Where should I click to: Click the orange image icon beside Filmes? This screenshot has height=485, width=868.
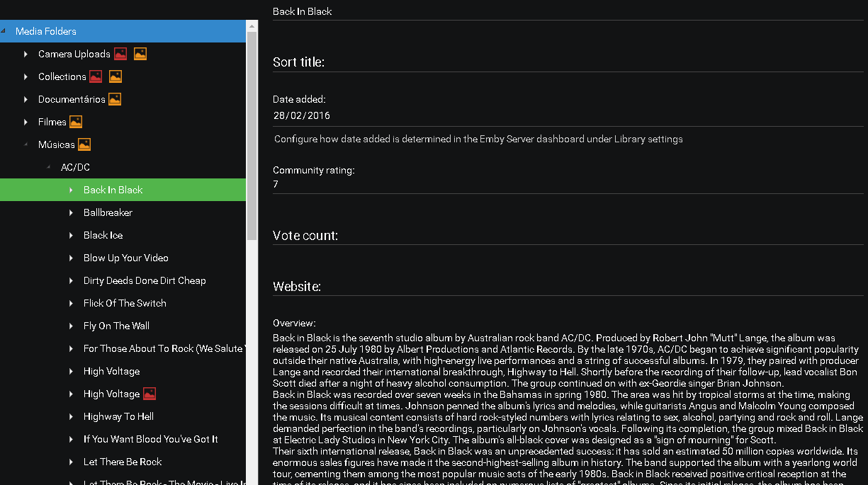[x=76, y=122]
